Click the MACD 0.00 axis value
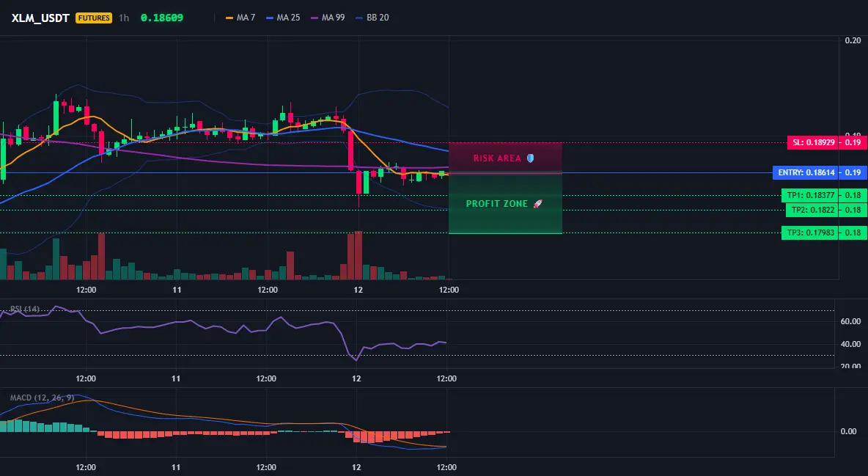This screenshot has width=868, height=476. (x=849, y=431)
